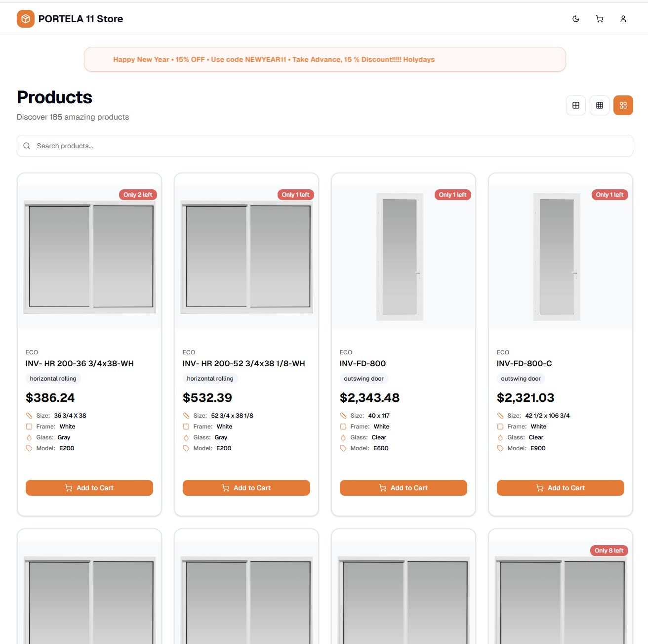Click the PORTELA 11 Store logo icon
Image resolution: width=648 pixels, height=644 pixels.
pyautogui.click(x=25, y=18)
